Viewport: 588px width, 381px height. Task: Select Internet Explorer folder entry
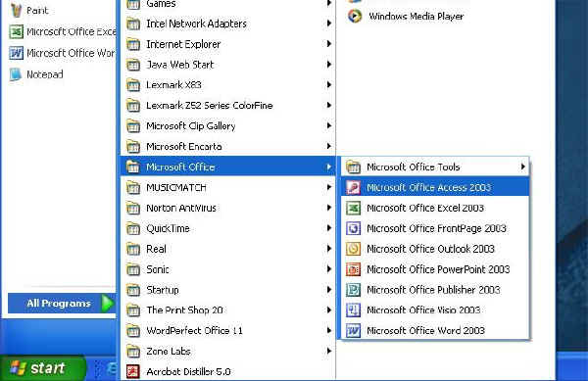[x=228, y=44]
